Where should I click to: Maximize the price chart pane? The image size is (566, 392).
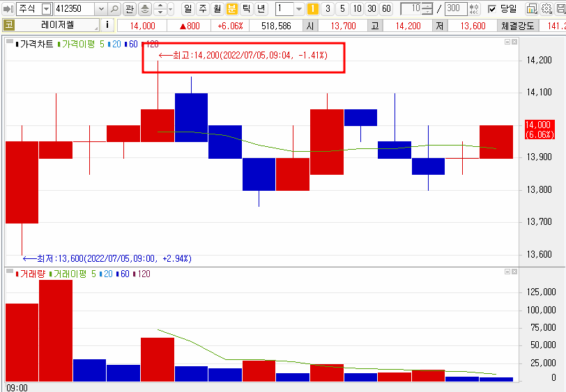click(507, 42)
